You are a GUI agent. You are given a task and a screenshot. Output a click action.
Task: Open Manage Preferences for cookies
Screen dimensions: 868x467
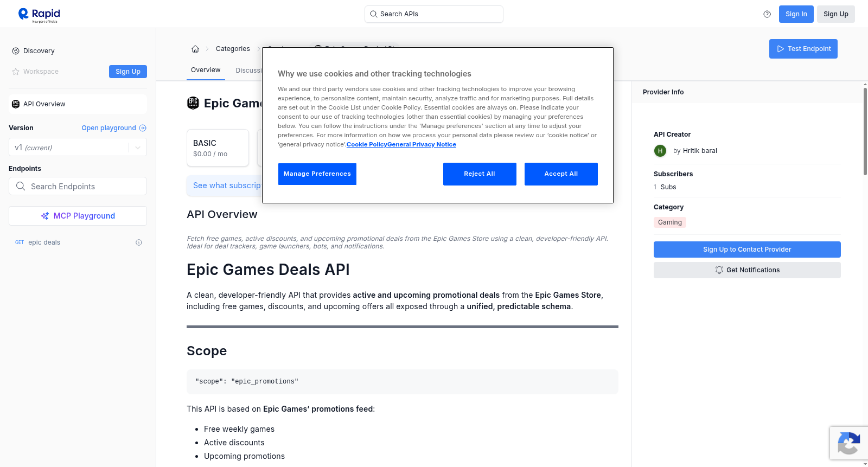[x=317, y=174]
